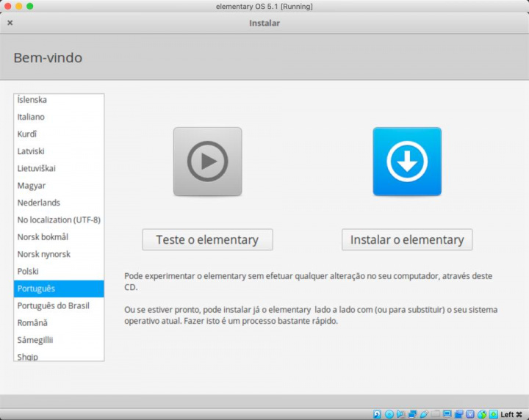Choose Português do Brasil language
This screenshot has height=420, width=529.
coord(53,305)
